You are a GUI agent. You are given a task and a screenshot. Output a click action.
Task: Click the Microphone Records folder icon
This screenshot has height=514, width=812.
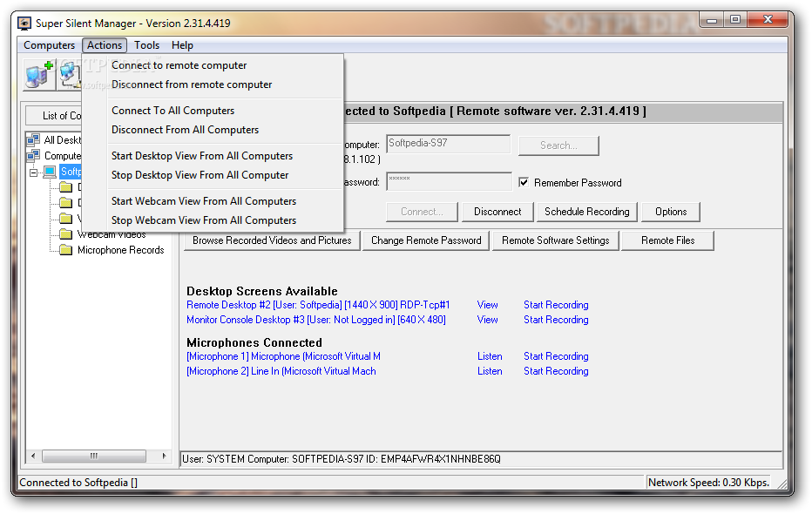point(65,250)
